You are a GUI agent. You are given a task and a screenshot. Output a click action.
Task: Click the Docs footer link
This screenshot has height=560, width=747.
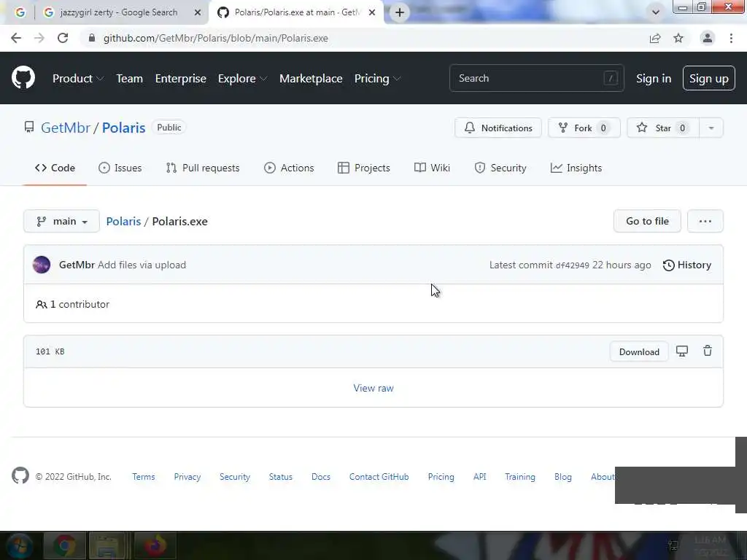coord(321,477)
